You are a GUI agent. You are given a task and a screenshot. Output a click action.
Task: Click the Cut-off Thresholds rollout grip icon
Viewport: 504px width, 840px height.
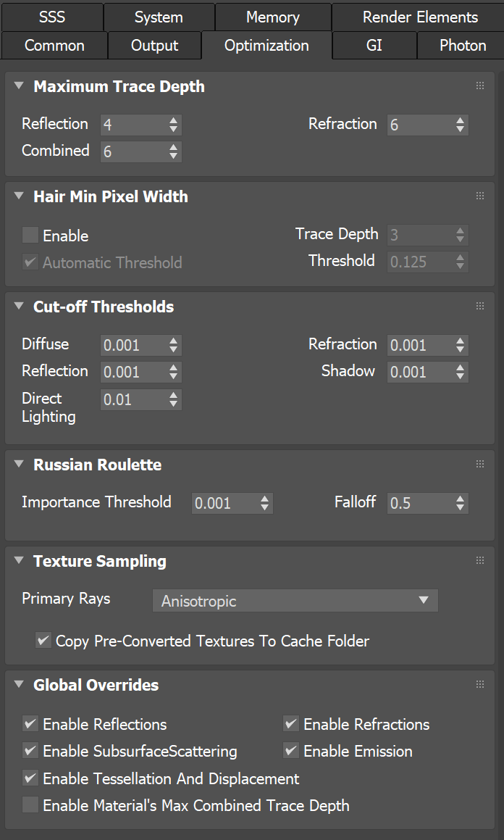[480, 306]
